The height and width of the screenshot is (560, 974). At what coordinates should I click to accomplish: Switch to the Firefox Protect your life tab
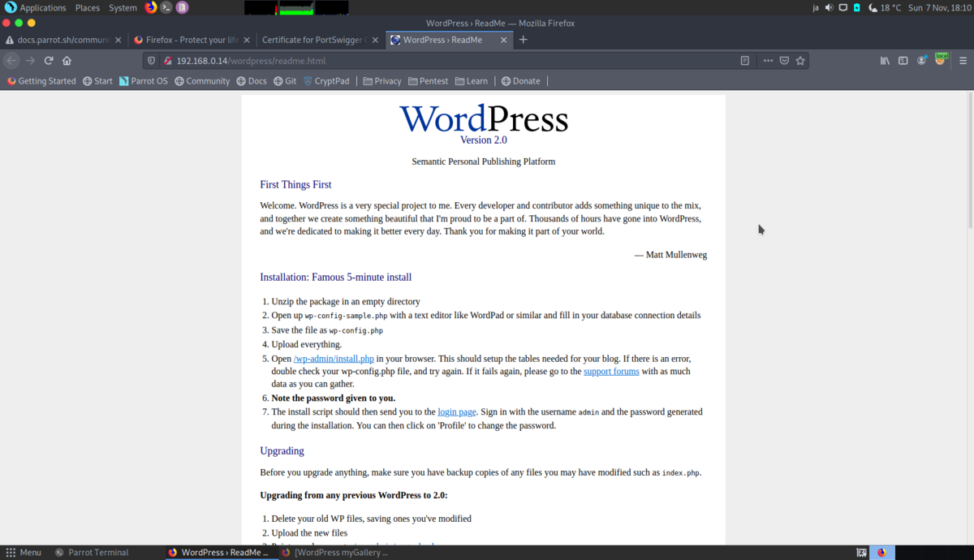coord(192,40)
